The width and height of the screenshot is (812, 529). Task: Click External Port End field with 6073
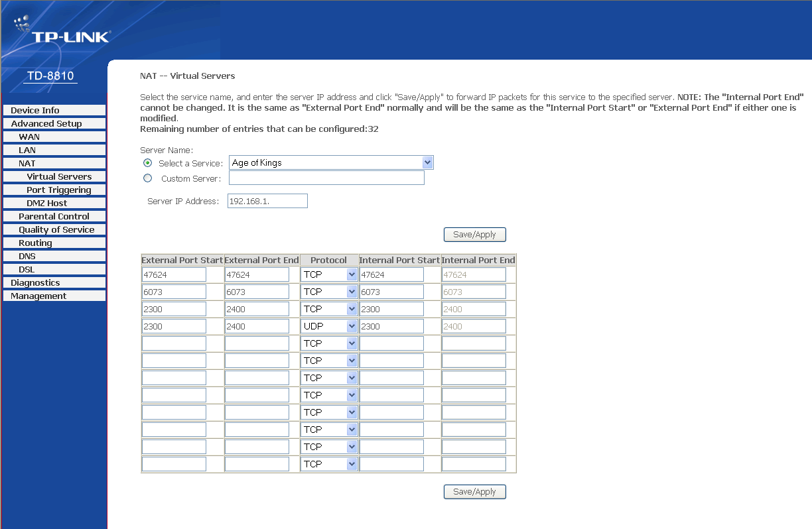[257, 292]
